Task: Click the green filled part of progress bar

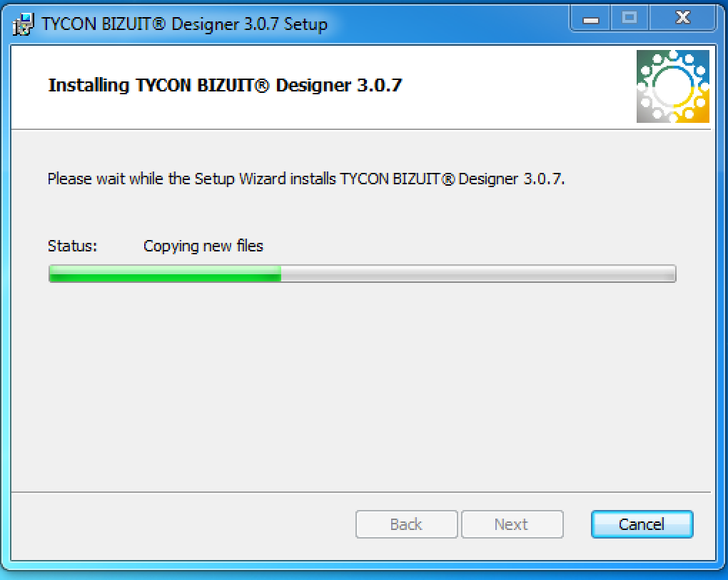Action: pyautogui.click(x=165, y=274)
